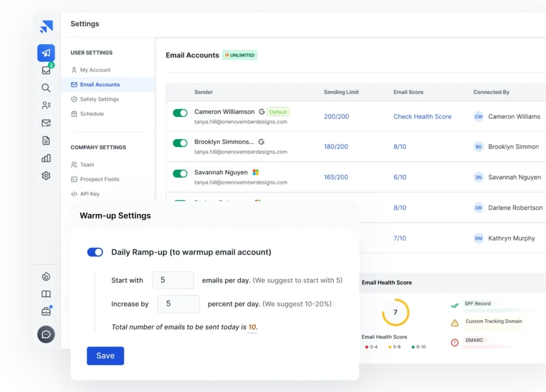
Task: Click the Increase by percent input field
Action: click(x=179, y=304)
